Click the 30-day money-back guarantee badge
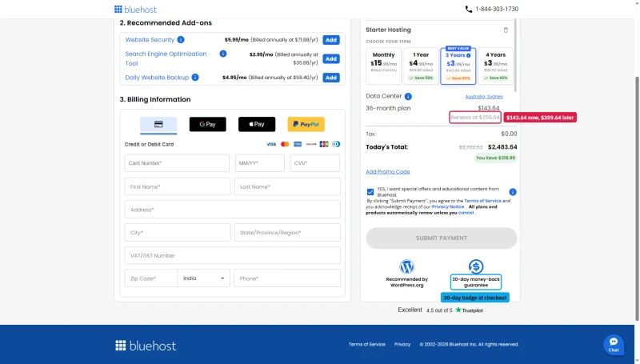Viewport: 640px width, 364px height. (476, 282)
